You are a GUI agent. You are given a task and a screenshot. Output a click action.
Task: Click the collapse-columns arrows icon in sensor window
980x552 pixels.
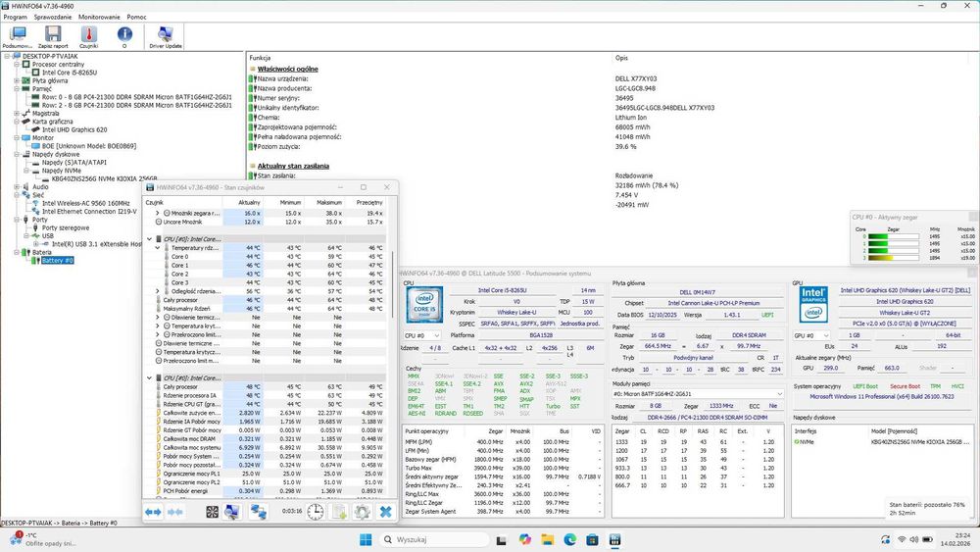(x=175, y=512)
